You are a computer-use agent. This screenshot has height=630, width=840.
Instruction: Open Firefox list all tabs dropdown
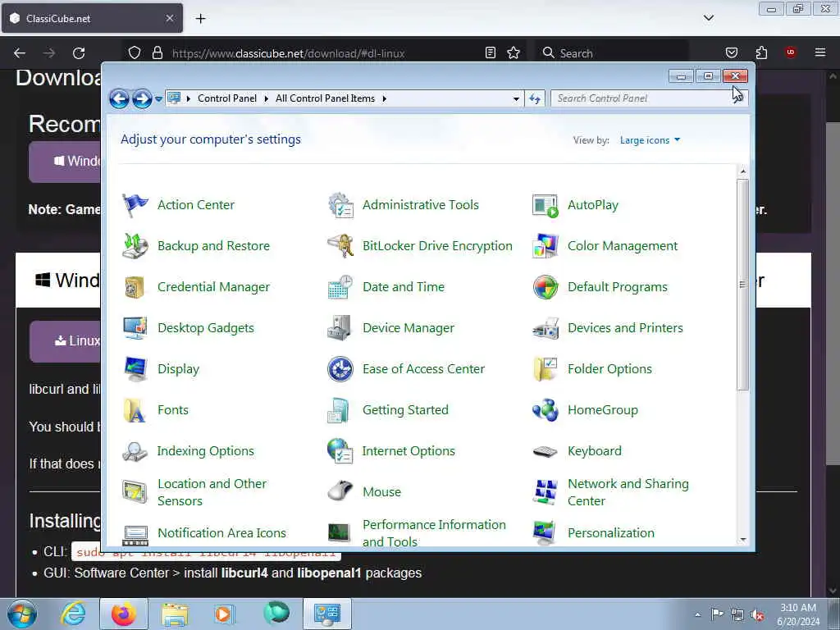point(708,18)
